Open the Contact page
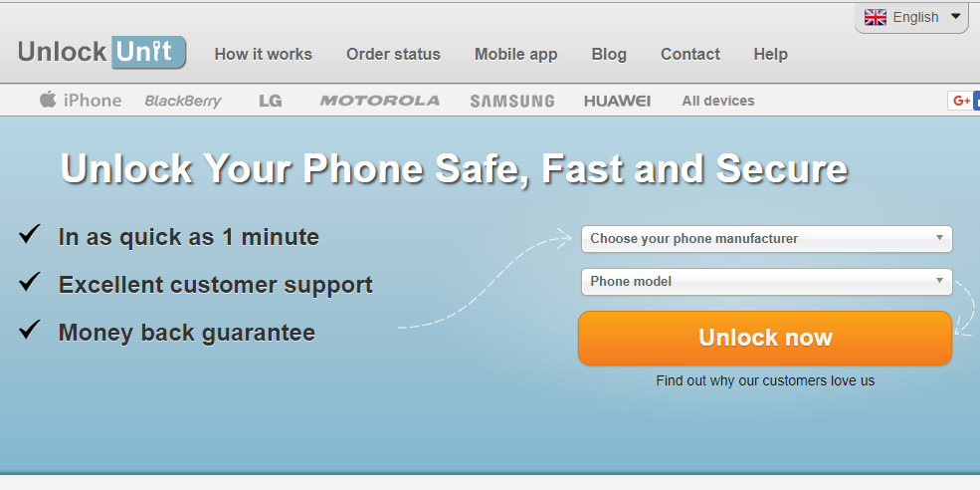The width and height of the screenshot is (980, 490). click(x=690, y=55)
